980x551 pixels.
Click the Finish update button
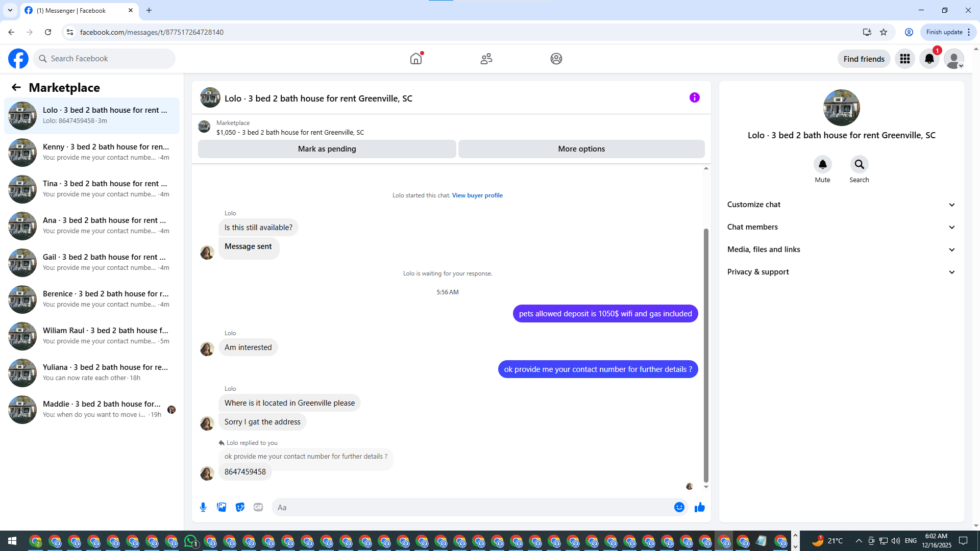click(x=944, y=32)
